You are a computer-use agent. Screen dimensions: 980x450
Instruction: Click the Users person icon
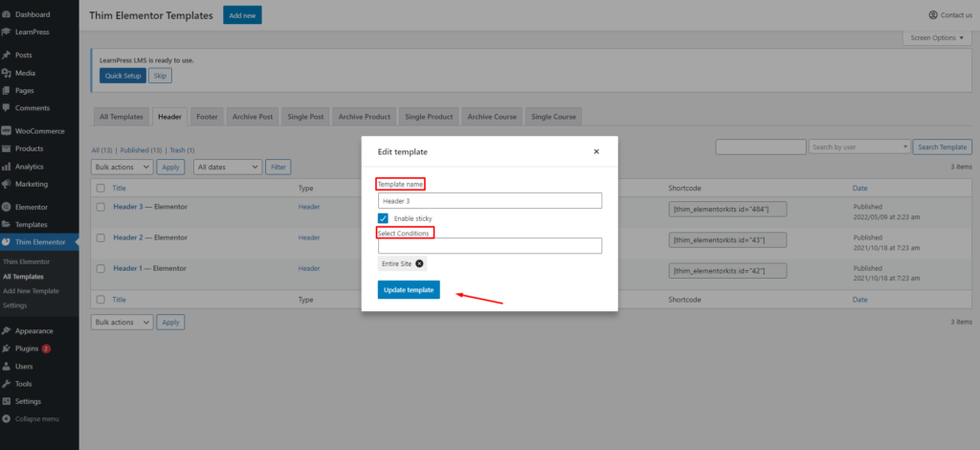point(7,367)
